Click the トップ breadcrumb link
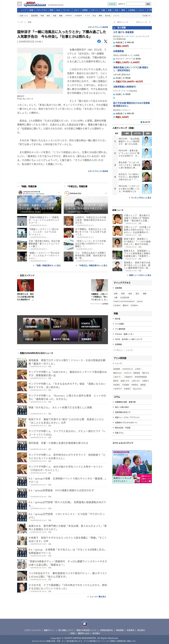The image size is (169, 644). click(20, 22)
